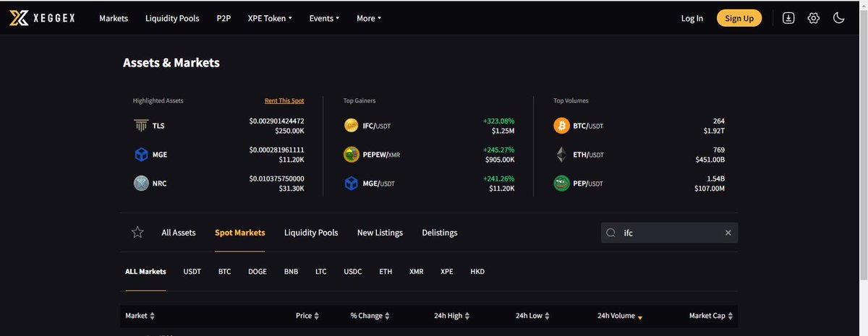This screenshot has width=868, height=336.
Task: Sort by the 24h Volume column arrow
Action: tap(640, 317)
